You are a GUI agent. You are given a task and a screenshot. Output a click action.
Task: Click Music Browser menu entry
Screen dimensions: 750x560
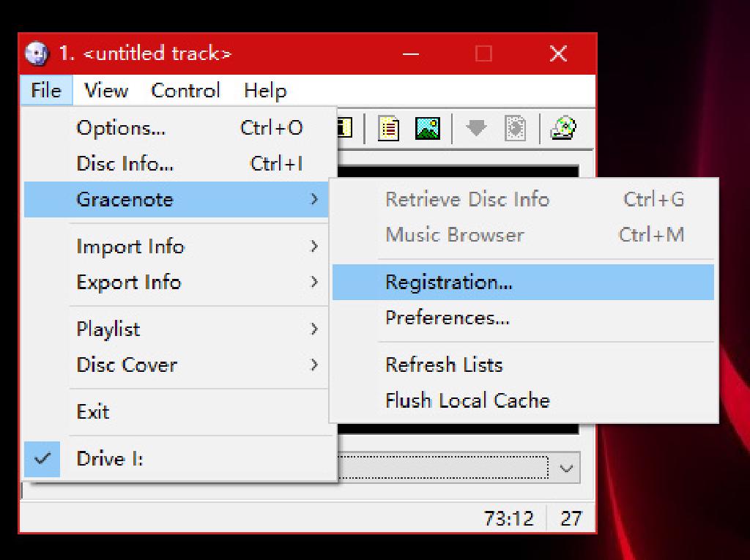tap(523, 235)
